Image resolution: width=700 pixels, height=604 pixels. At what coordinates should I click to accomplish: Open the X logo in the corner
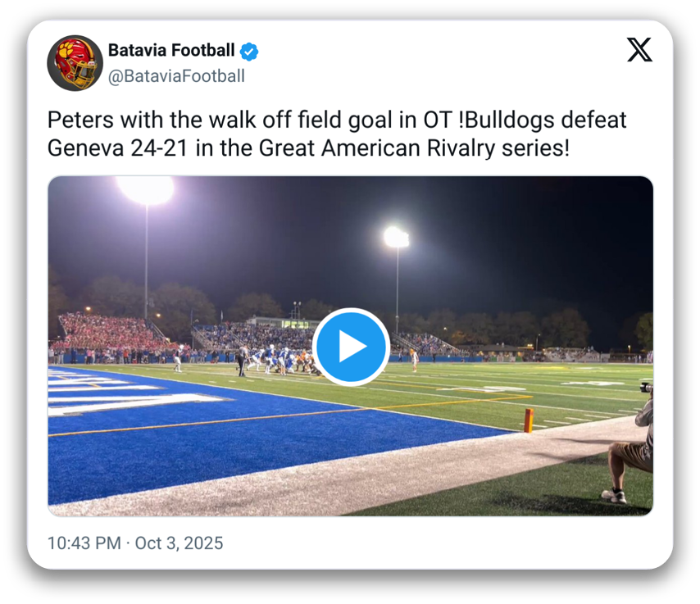pos(639,51)
